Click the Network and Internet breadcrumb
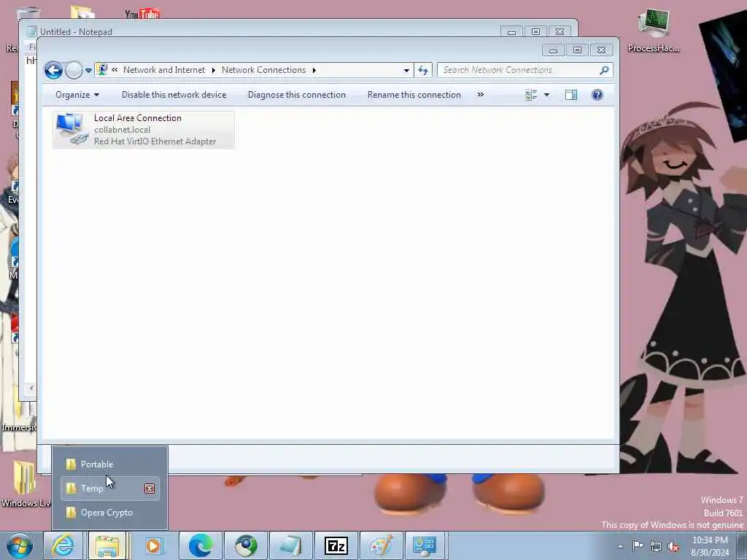747x560 pixels. click(x=164, y=70)
